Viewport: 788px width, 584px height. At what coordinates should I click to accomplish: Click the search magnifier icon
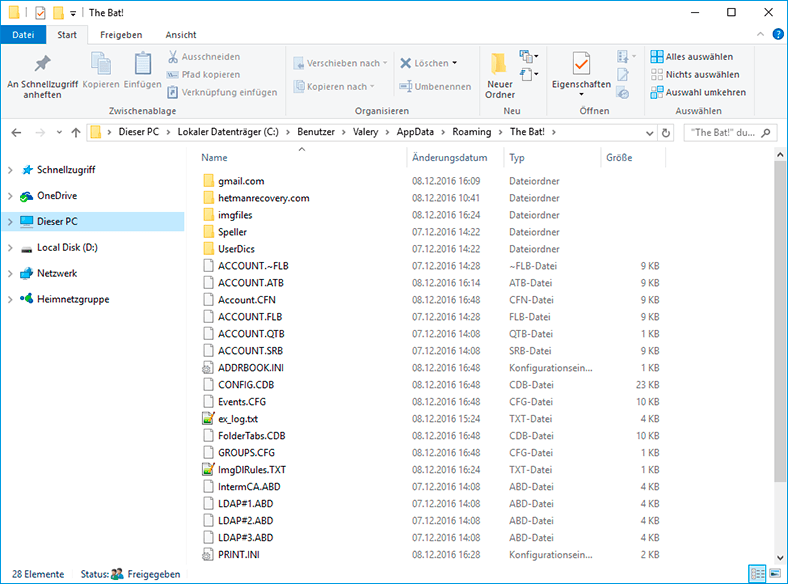coord(765,133)
